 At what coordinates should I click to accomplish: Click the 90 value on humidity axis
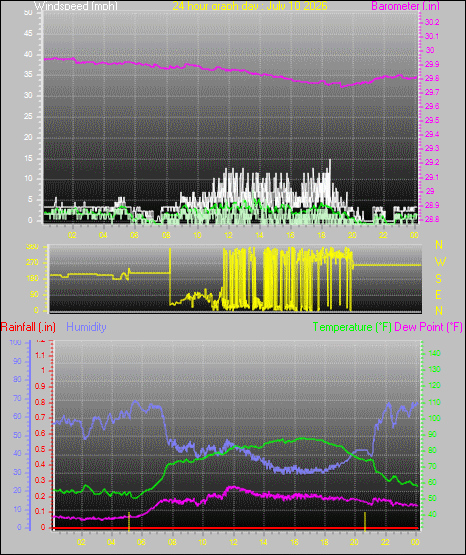tap(17, 361)
